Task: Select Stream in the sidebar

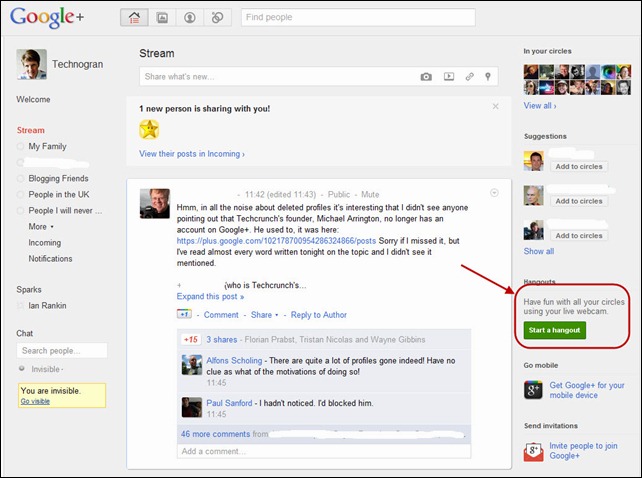Action: point(31,130)
